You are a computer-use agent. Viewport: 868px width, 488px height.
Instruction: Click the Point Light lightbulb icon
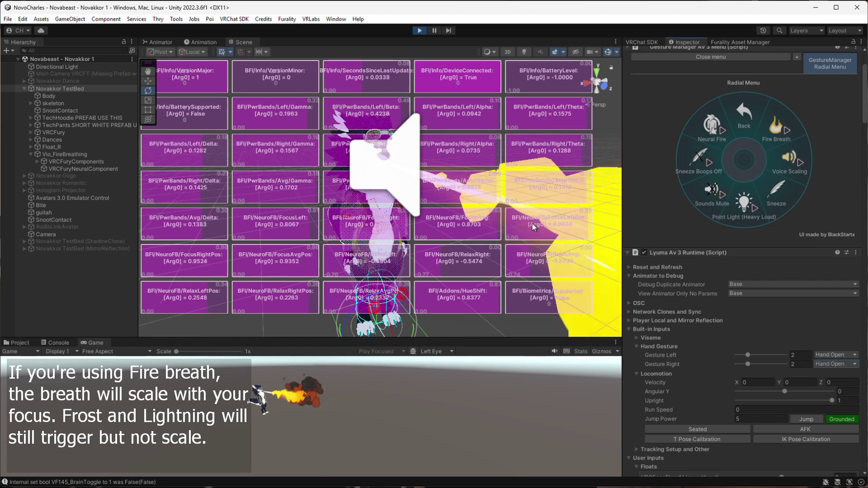(x=744, y=203)
